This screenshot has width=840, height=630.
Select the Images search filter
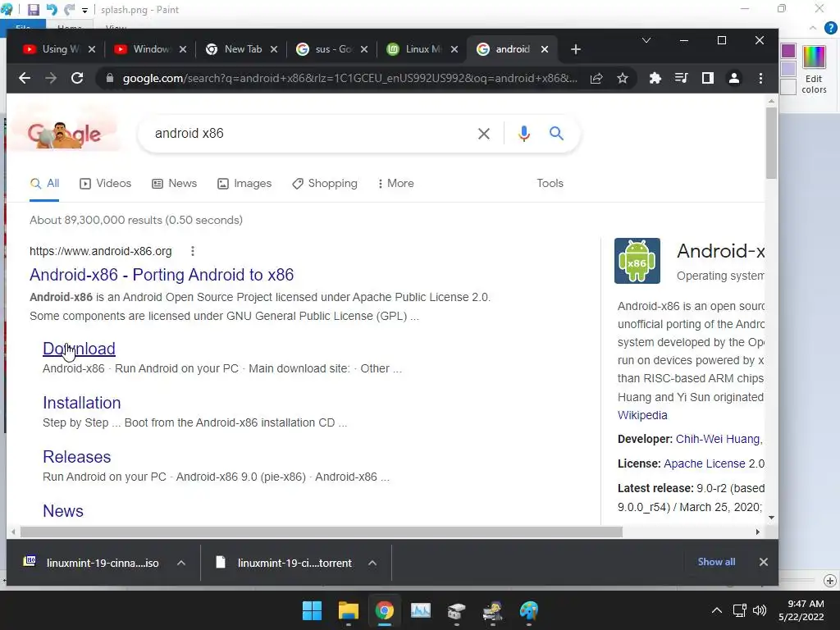(x=244, y=183)
